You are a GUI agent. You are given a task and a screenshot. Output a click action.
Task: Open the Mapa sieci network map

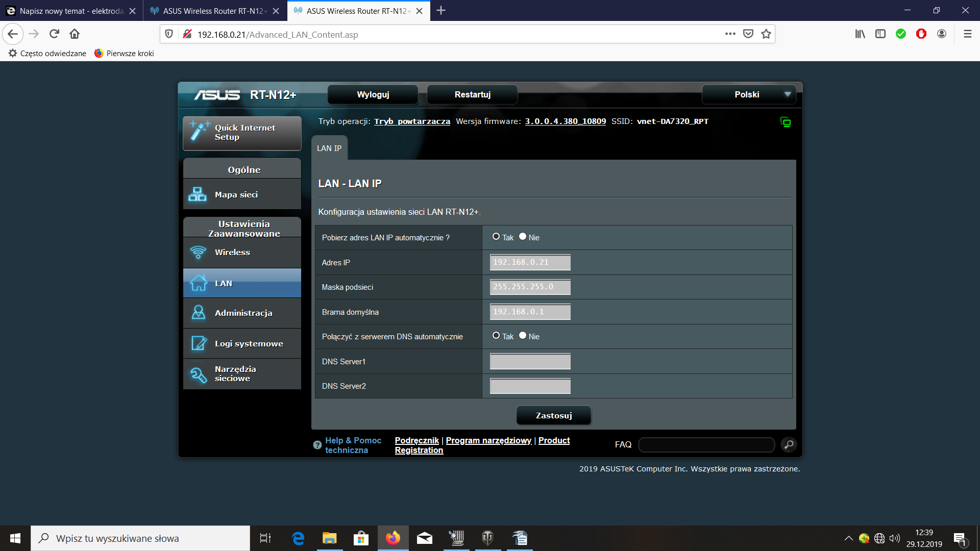click(x=236, y=194)
